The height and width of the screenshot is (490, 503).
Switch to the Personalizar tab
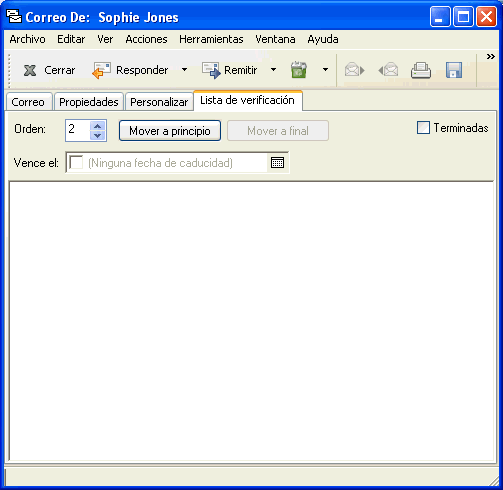[x=159, y=102]
